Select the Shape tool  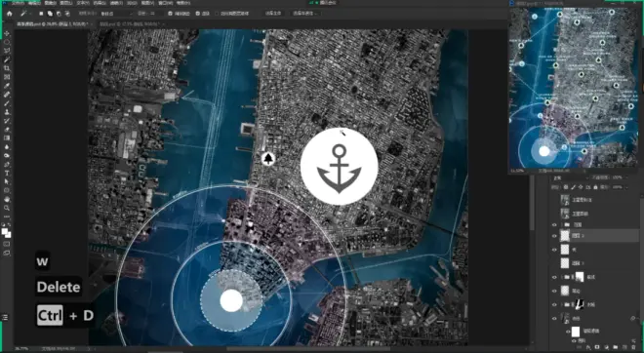click(7, 190)
